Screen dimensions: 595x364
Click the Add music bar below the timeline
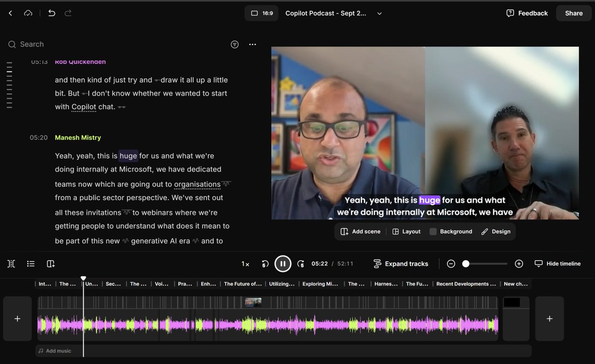point(55,351)
